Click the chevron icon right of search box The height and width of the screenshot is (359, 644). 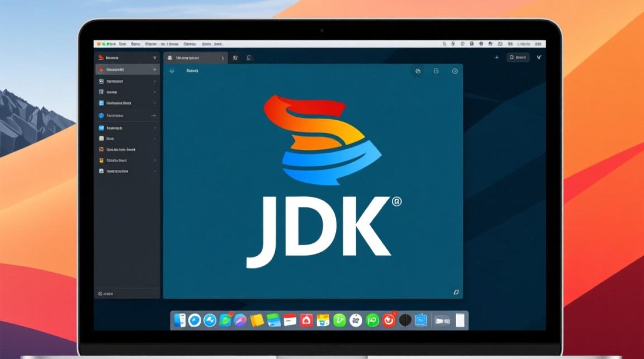[x=539, y=57]
